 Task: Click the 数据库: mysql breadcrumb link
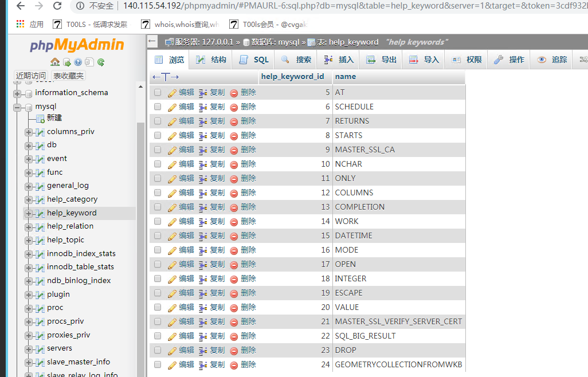tap(275, 42)
